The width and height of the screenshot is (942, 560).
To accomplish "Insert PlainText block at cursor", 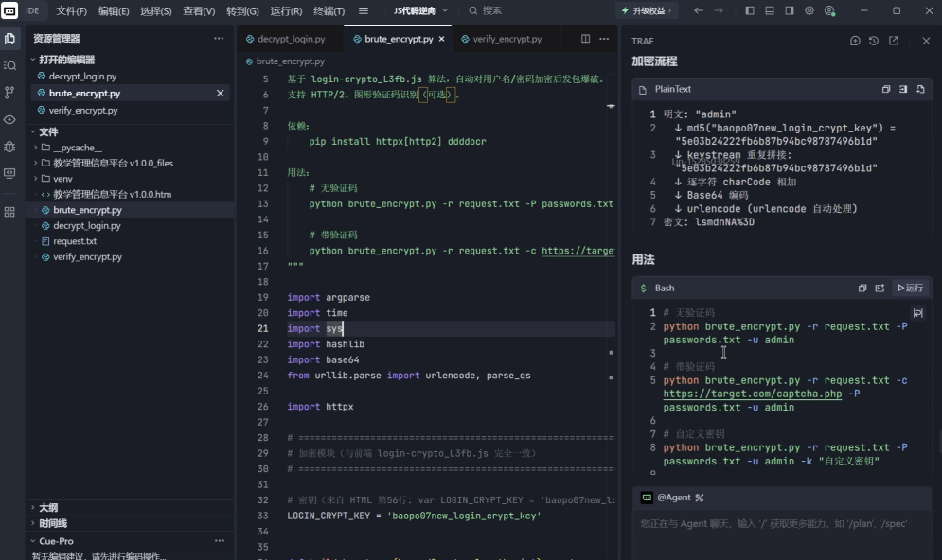I will click(903, 89).
